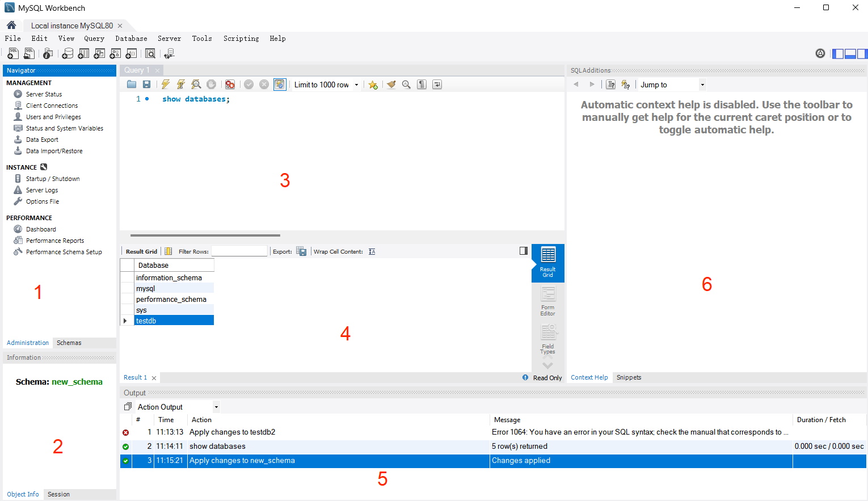Search table data toolbar icon
The width and height of the screenshot is (868, 501).
point(150,53)
